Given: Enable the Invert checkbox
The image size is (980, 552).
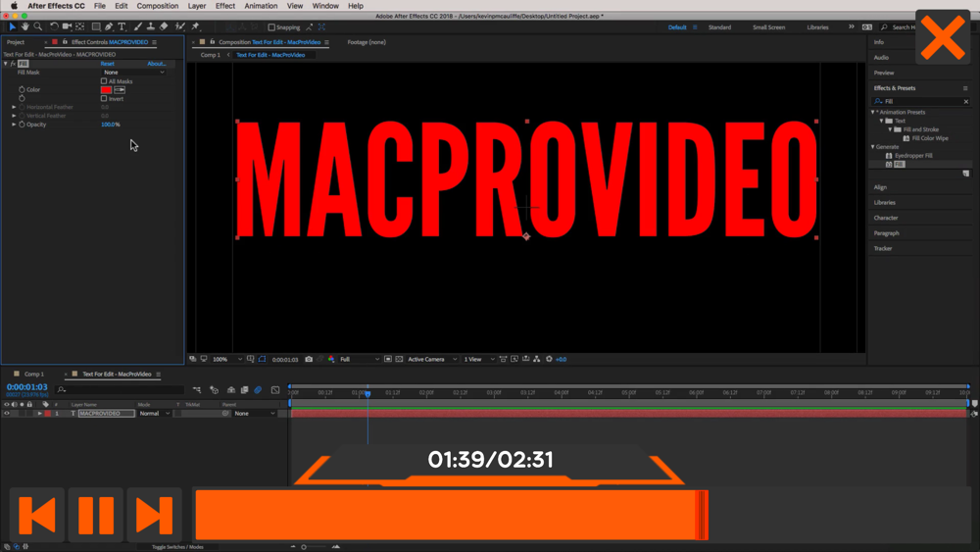Looking at the screenshot, I should 104,99.
